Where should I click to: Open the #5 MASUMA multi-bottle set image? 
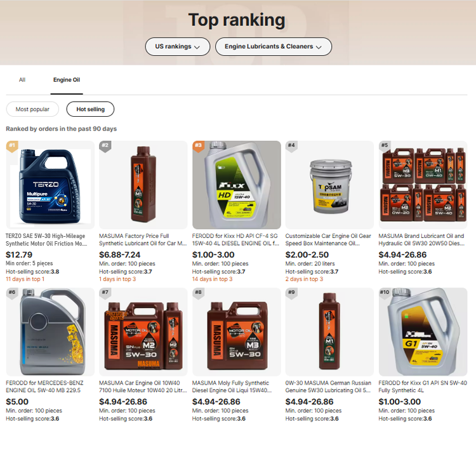coord(423,185)
